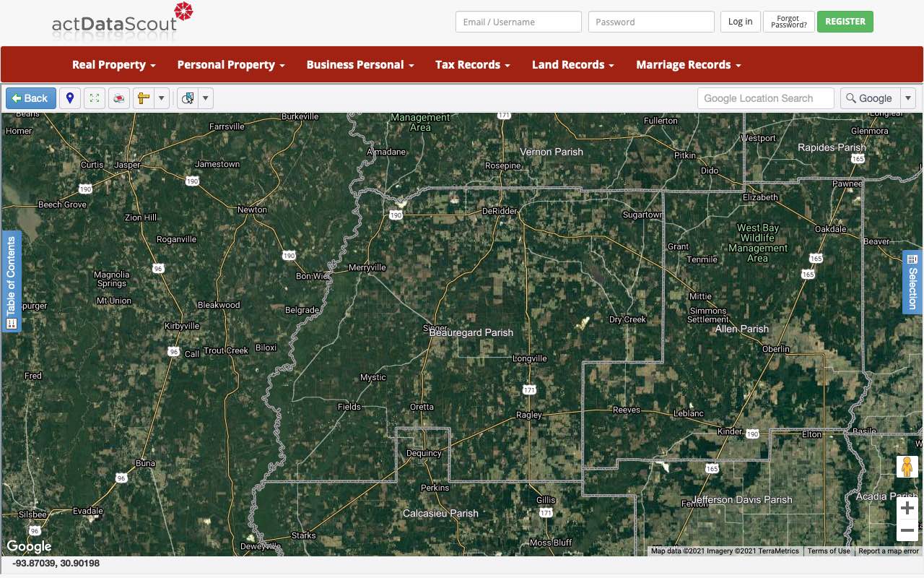The image size is (924, 578).
Task: Activate the select-features cursor tool
Action: point(188,98)
